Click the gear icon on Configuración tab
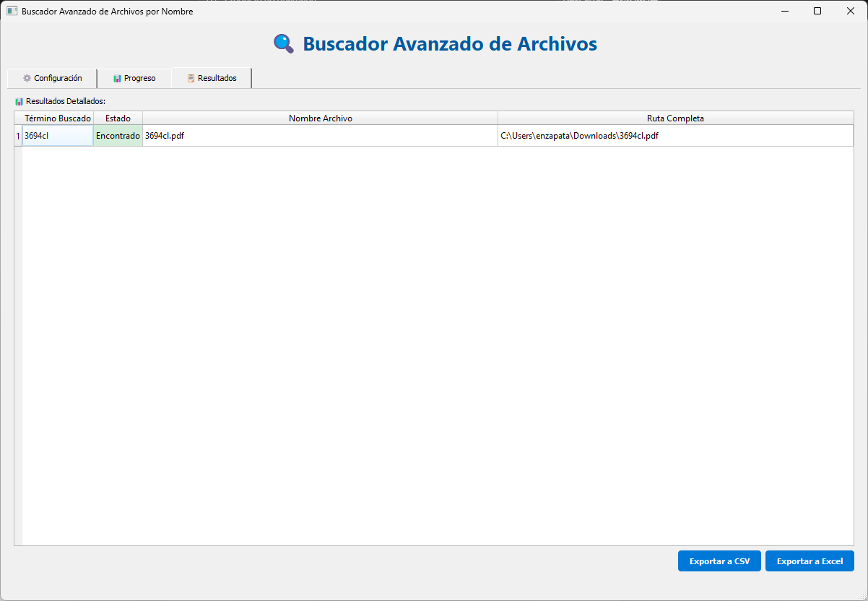Image resolution: width=868 pixels, height=601 pixels. tap(27, 78)
